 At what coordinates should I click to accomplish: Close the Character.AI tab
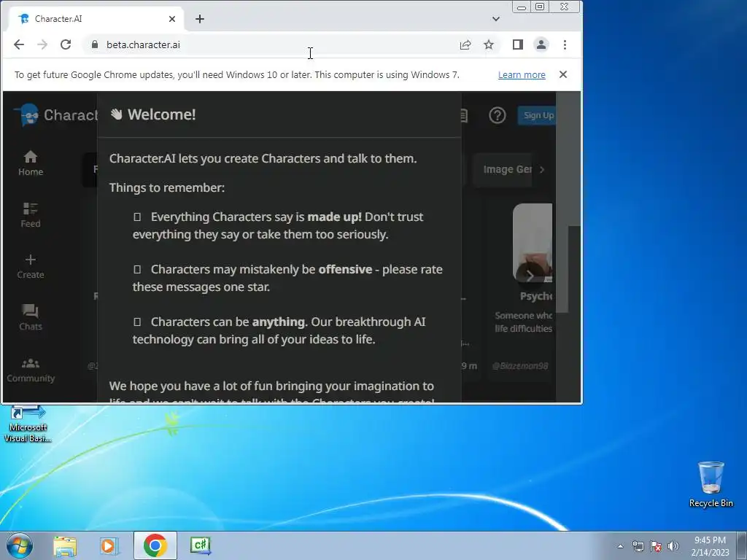(172, 19)
